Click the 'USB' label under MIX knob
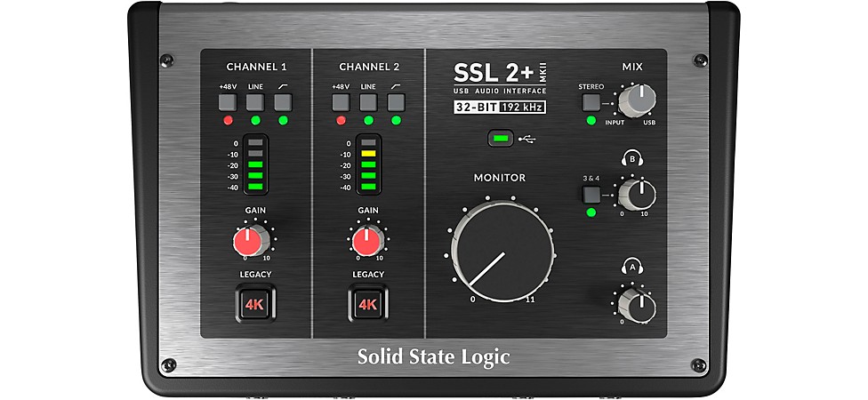Image resolution: width=868 pixels, height=400 pixels. [x=649, y=123]
